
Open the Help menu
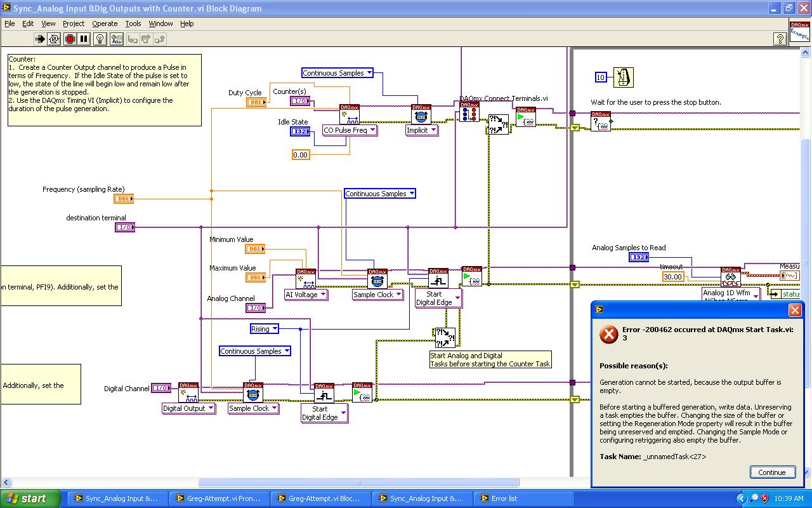[x=187, y=23]
